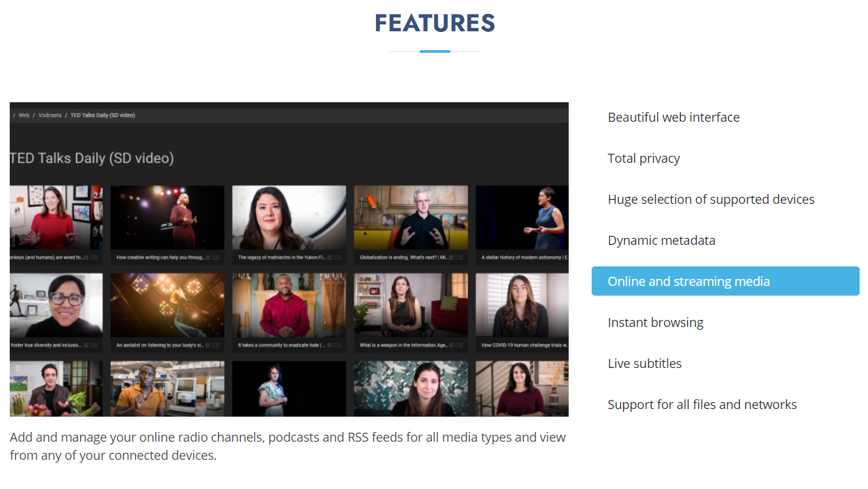Click the FEATURES section heading
The image size is (868, 489).
pos(435,23)
